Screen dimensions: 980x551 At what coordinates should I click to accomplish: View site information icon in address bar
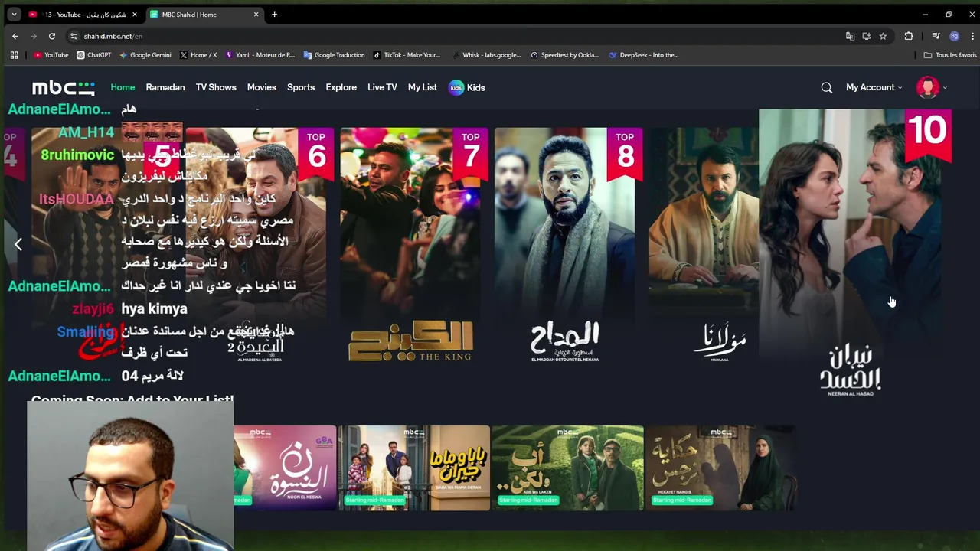(73, 36)
